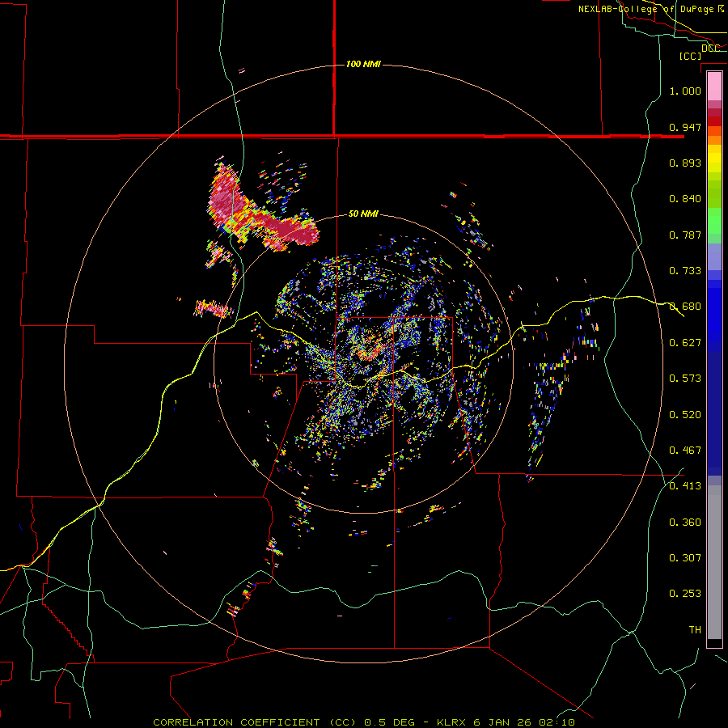This screenshot has width=728, height=728.
Task: Pick the bright green colorbar segment
Action: point(714,221)
